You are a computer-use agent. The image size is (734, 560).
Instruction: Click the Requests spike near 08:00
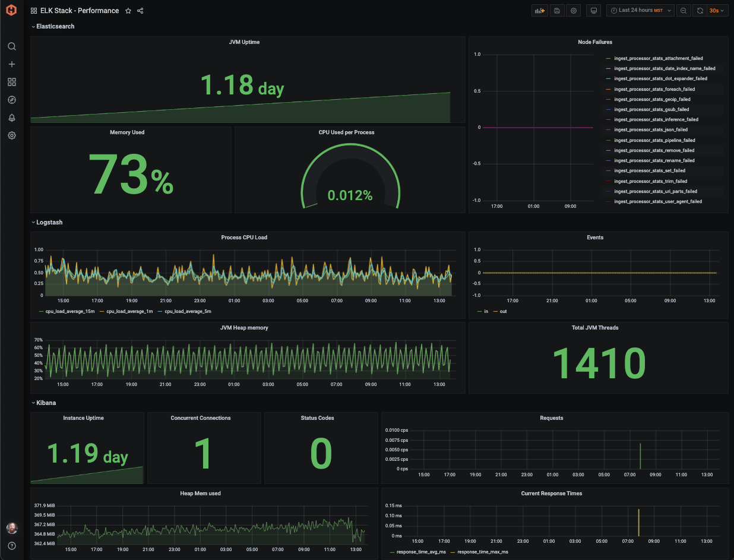[x=640, y=455]
